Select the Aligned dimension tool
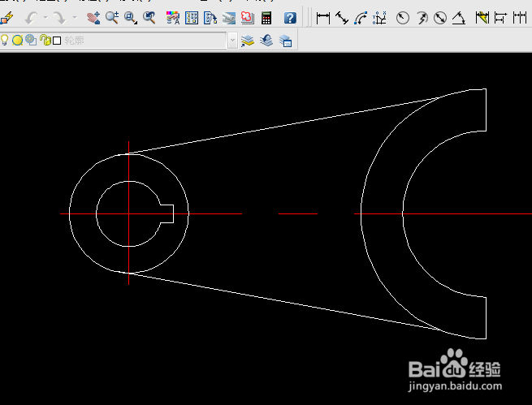This screenshot has width=532, height=405. point(342,18)
